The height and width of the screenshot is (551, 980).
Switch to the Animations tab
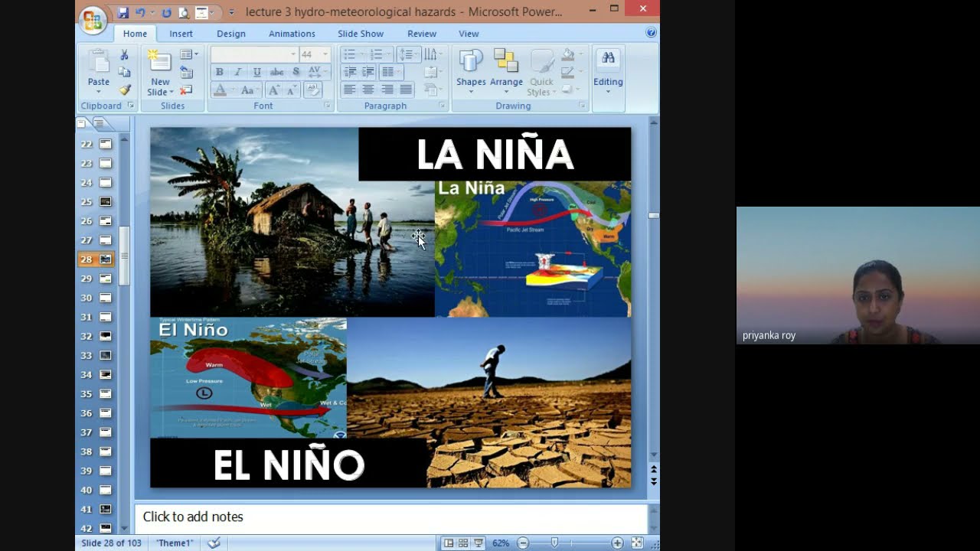292,34
